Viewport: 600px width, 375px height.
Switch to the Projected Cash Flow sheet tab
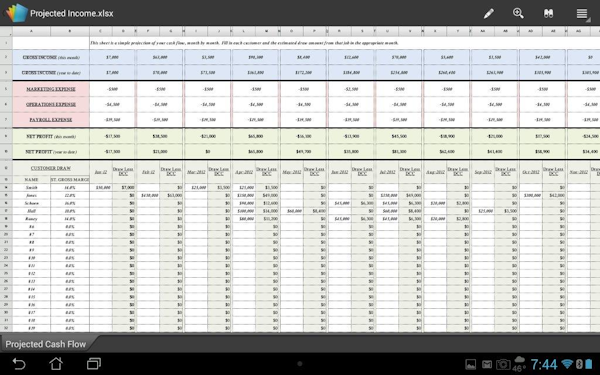pyautogui.click(x=46, y=344)
